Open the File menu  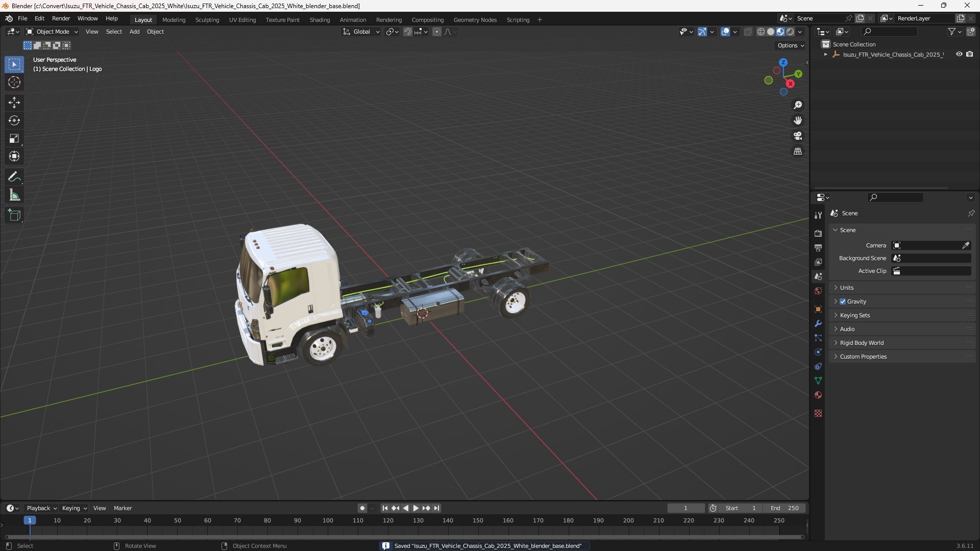click(x=22, y=18)
